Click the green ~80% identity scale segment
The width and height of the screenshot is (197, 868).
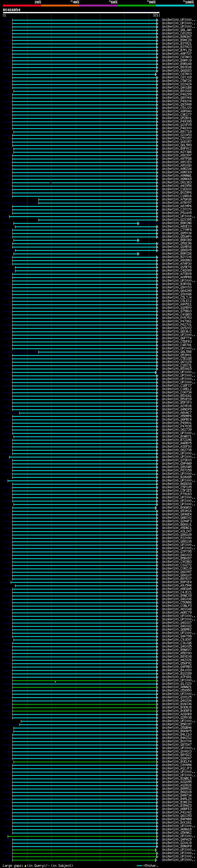(137, 6)
